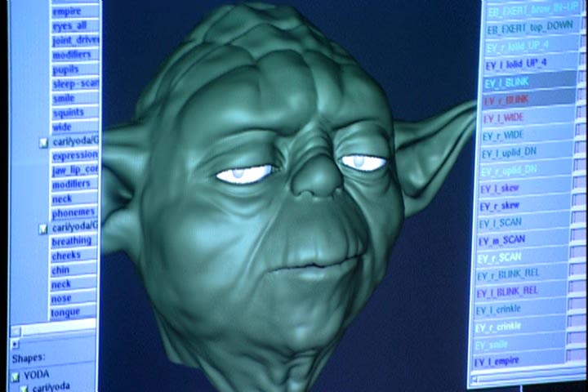This screenshot has height=392, width=588.
Task: Click value field beside EY_m_SCAN
Action: tap(578, 235)
